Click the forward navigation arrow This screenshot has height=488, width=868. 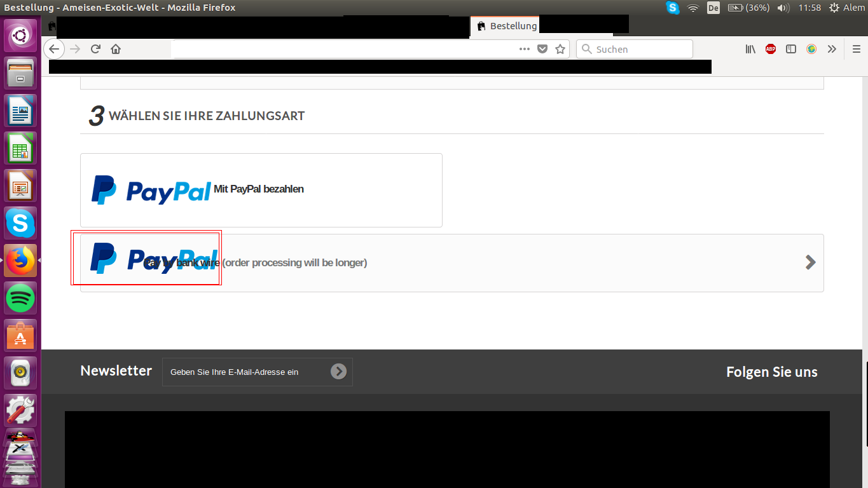(75, 49)
